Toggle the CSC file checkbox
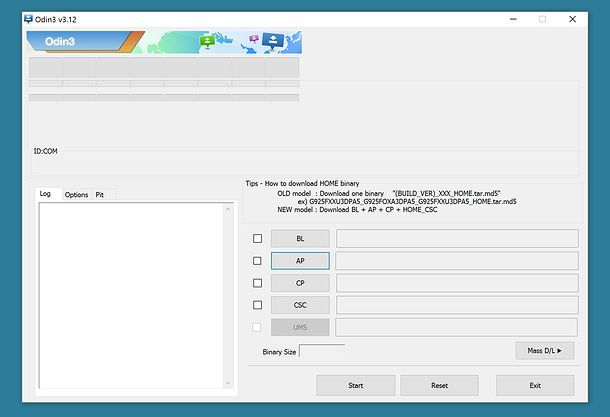This screenshot has width=610, height=417. pyautogui.click(x=257, y=305)
